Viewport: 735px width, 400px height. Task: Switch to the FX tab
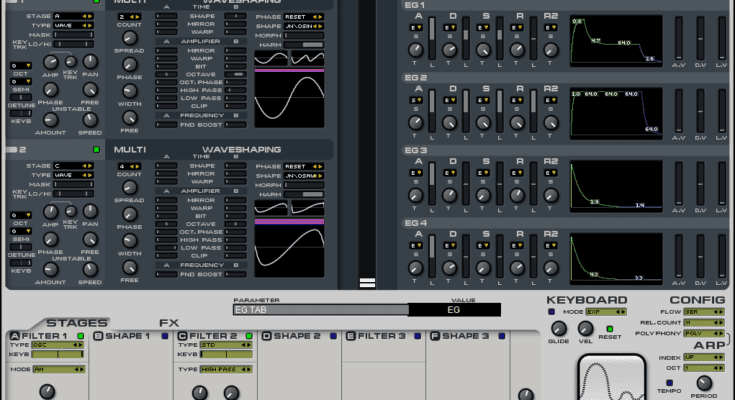pyautogui.click(x=169, y=323)
